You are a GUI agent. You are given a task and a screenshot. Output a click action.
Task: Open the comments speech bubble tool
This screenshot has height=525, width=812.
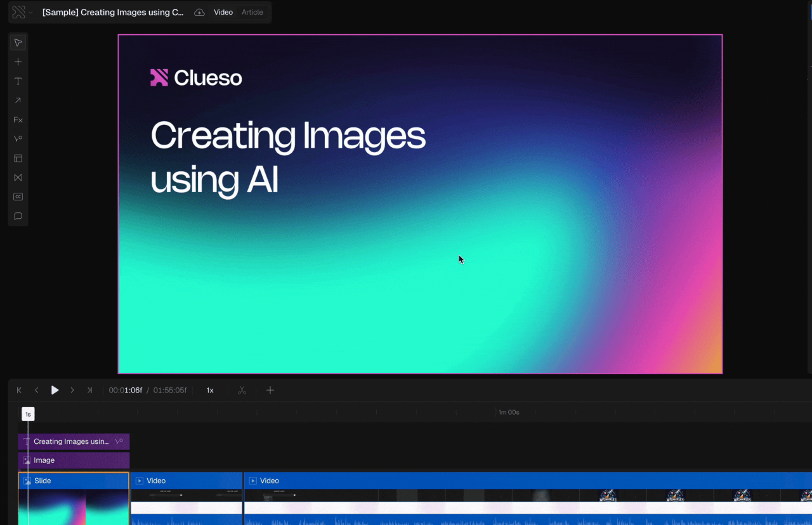(18, 216)
